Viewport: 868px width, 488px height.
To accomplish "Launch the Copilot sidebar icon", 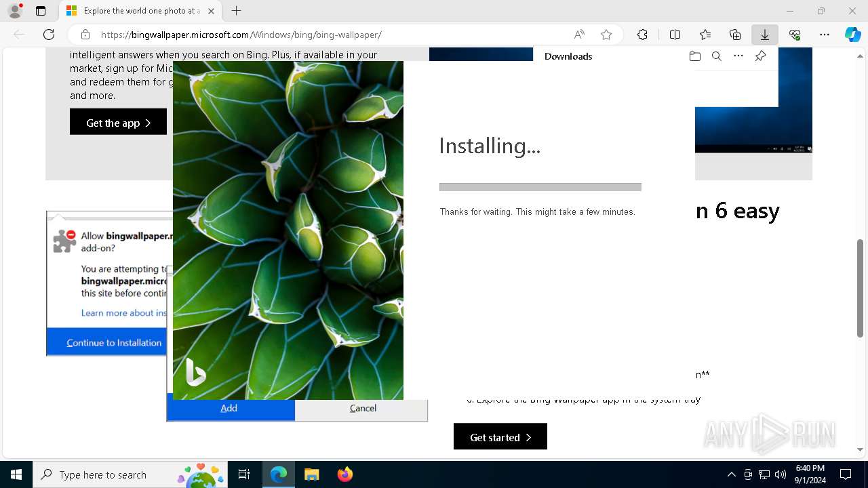I will [852, 35].
